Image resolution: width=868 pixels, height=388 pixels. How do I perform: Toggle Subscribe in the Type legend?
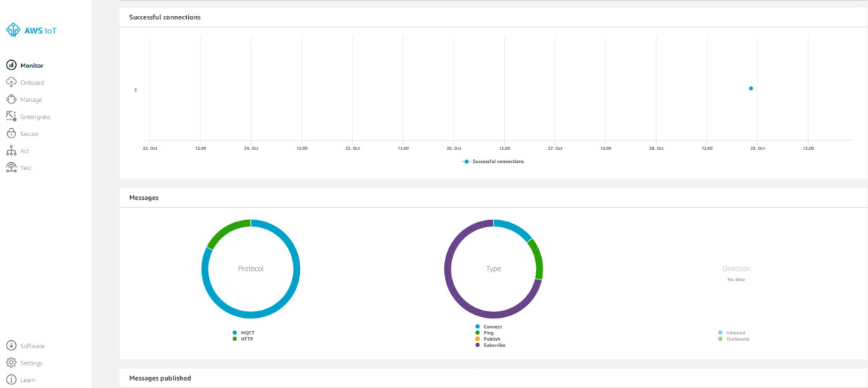pos(490,345)
